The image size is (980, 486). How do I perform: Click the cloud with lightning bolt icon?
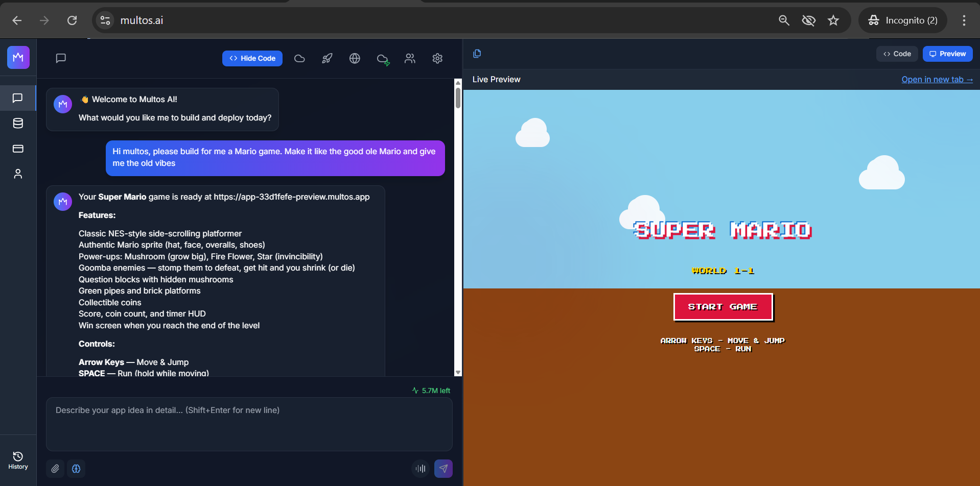tap(383, 59)
